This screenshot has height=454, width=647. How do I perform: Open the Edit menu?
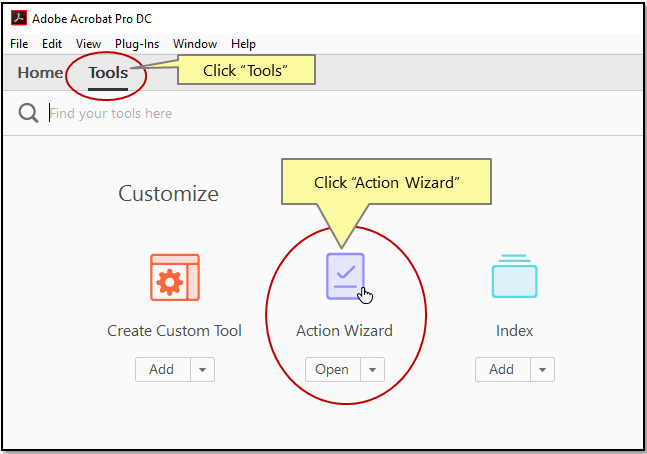[52, 44]
